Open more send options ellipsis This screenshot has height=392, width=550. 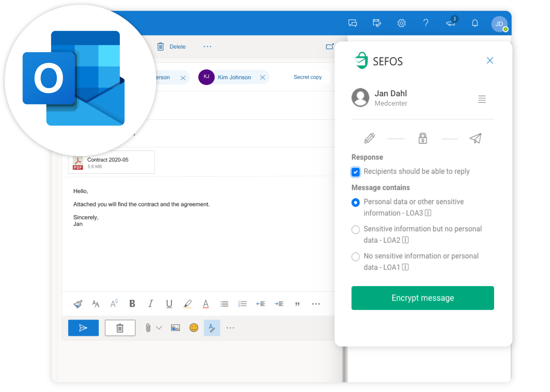point(230,328)
